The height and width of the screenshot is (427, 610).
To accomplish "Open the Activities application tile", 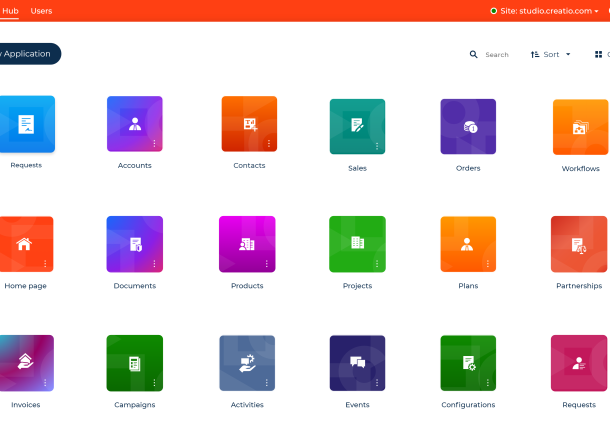I will (x=247, y=363).
